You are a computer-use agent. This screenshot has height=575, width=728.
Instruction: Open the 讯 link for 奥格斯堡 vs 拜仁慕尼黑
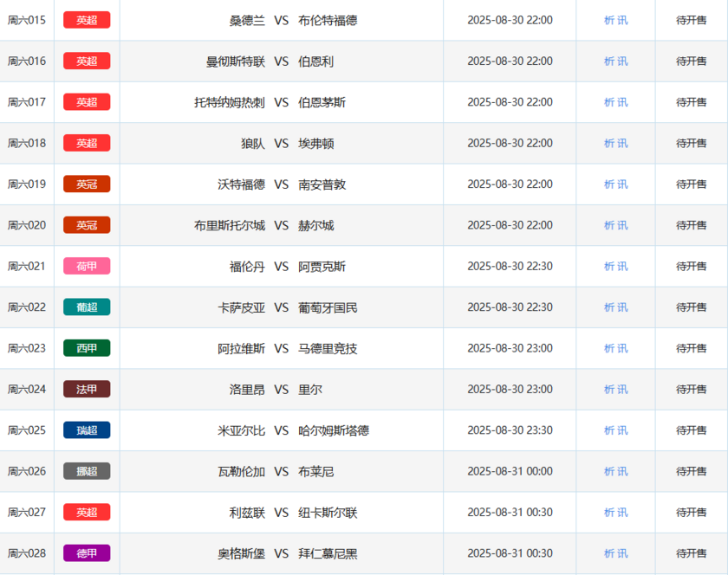tap(623, 553)
